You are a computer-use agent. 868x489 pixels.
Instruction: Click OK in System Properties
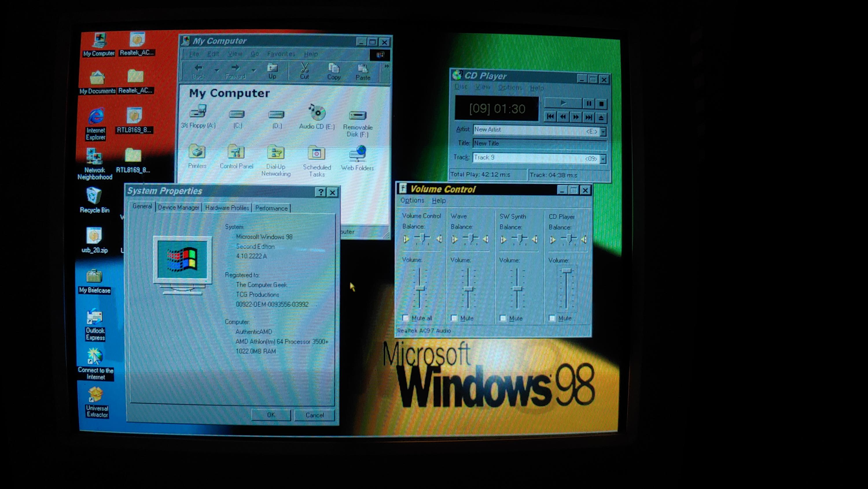271,415
